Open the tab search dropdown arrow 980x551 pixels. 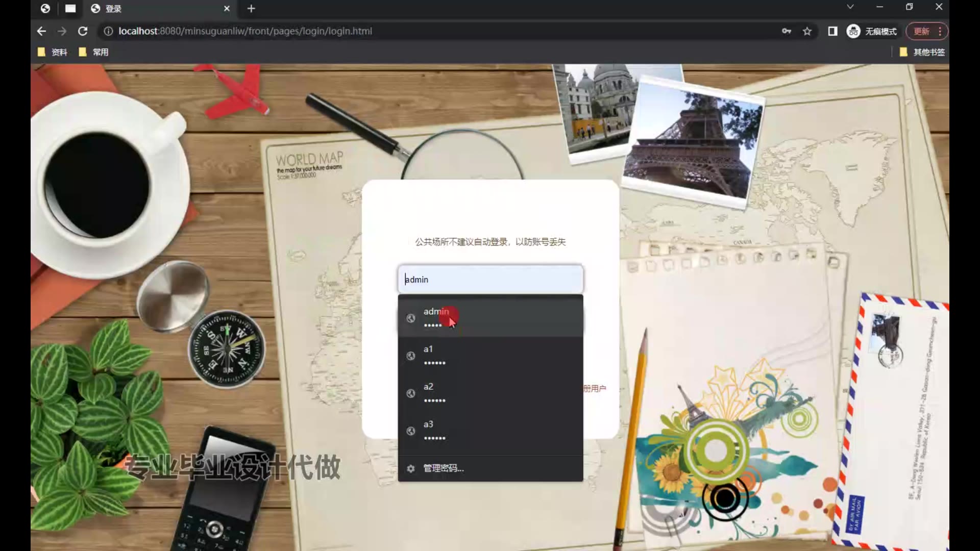[x=850, y=7]
